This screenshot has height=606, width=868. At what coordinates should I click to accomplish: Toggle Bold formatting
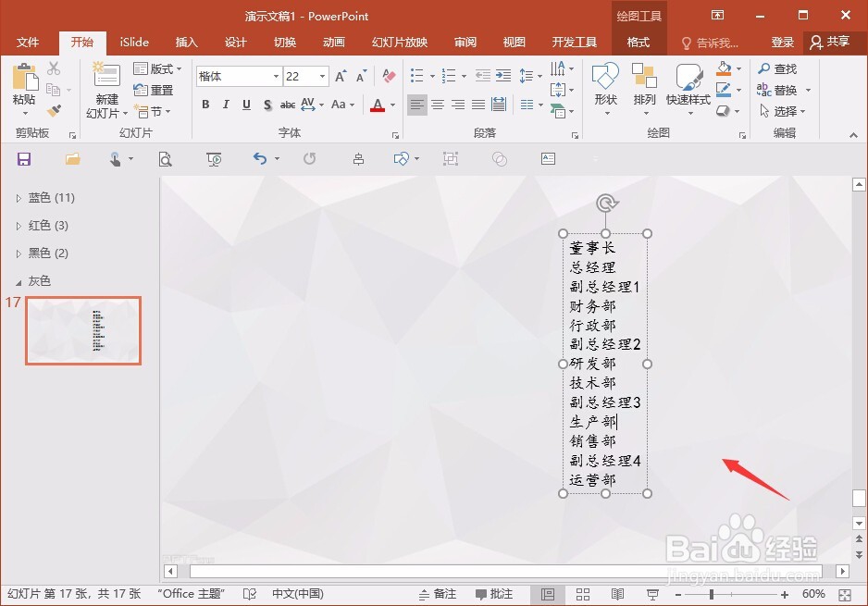(x=205, y=105)
